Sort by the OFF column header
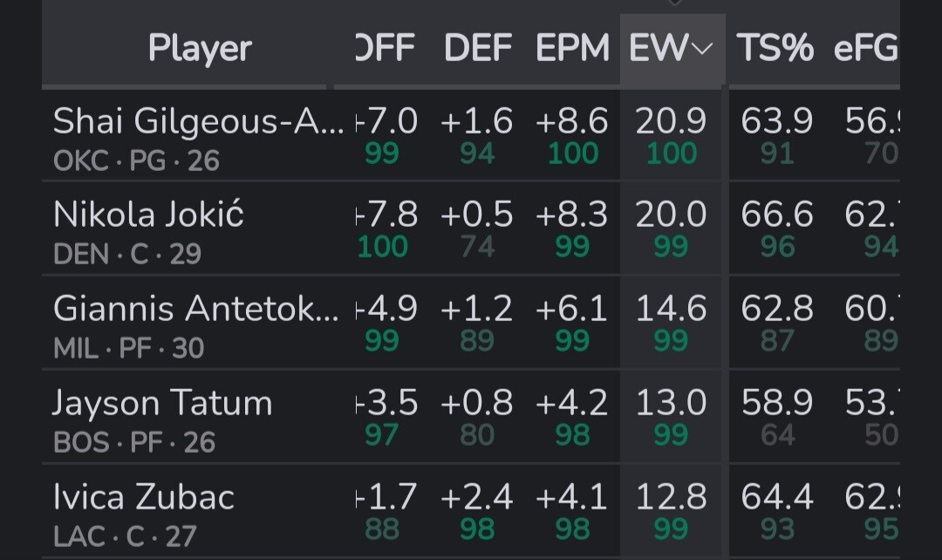This screenshot has height=560, width=942. [386, 49]
